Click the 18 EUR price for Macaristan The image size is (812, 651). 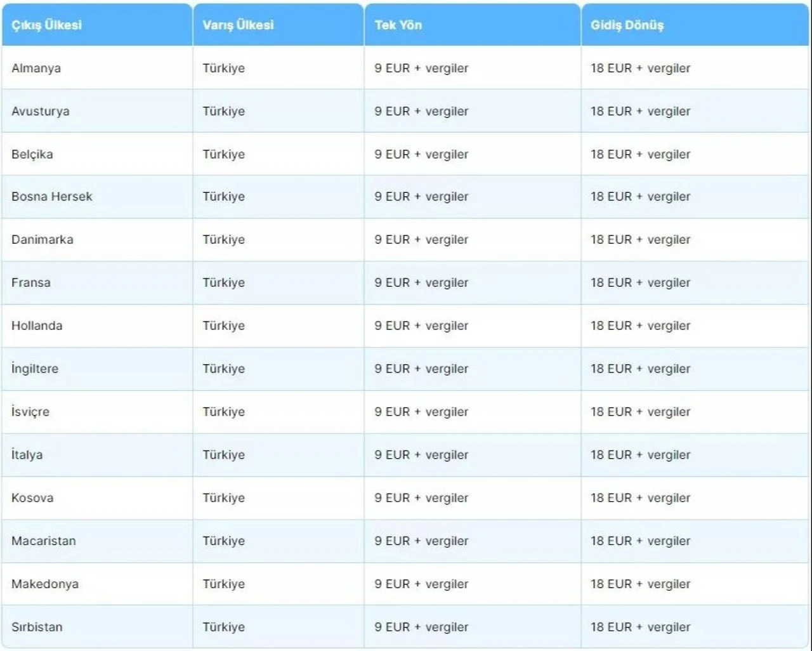coord(640,541)
